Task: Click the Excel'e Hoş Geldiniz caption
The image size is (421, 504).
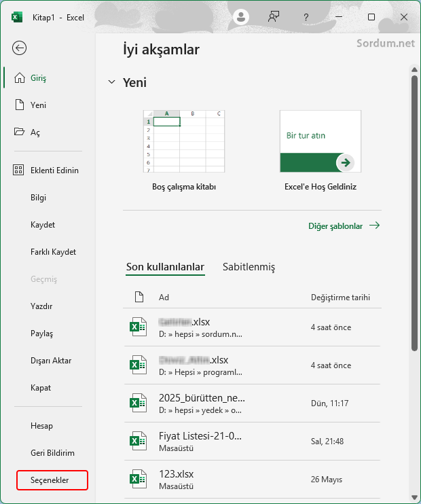Action: pos(321,187)
